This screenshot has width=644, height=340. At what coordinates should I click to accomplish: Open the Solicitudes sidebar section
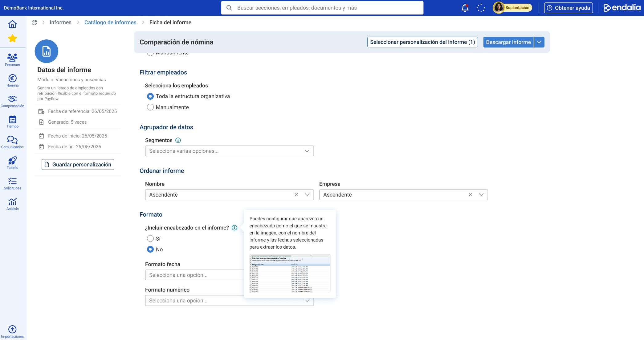pos(12,183)
